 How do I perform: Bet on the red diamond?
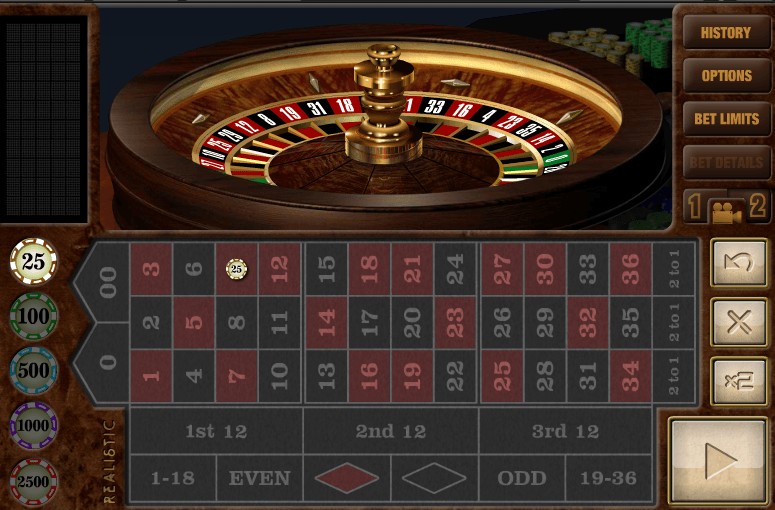(347, 478)
